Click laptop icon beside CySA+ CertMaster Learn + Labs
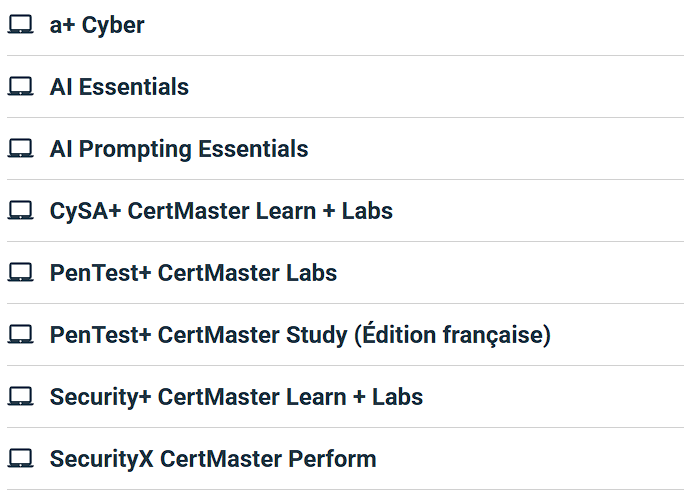This screenshot has height=502, width=684. coord(20,211)
